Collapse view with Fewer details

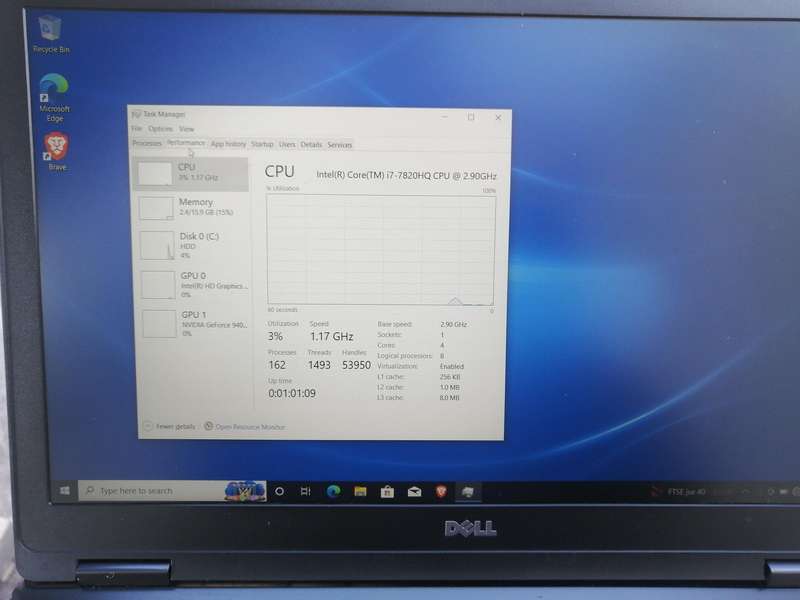click(170, 426)
